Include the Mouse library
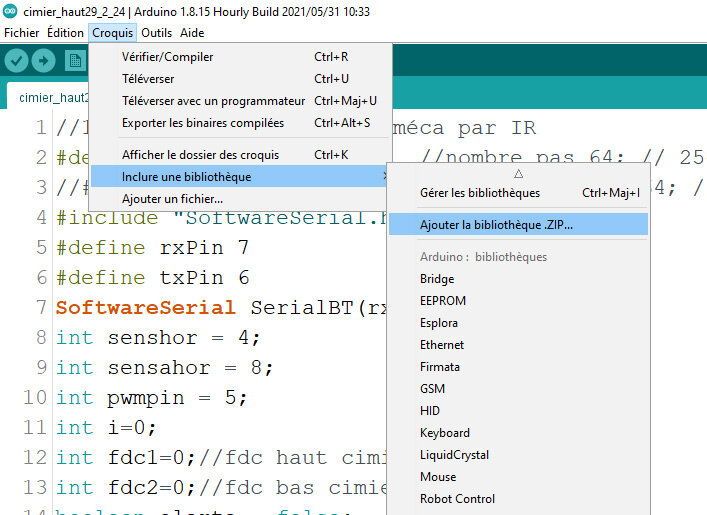The image size is (707, 515). 518,477
